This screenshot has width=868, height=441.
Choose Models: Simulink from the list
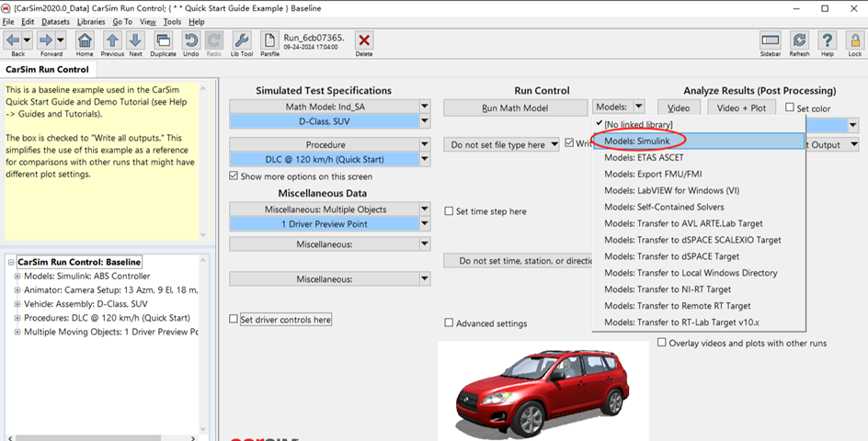(x=699, y=141)
